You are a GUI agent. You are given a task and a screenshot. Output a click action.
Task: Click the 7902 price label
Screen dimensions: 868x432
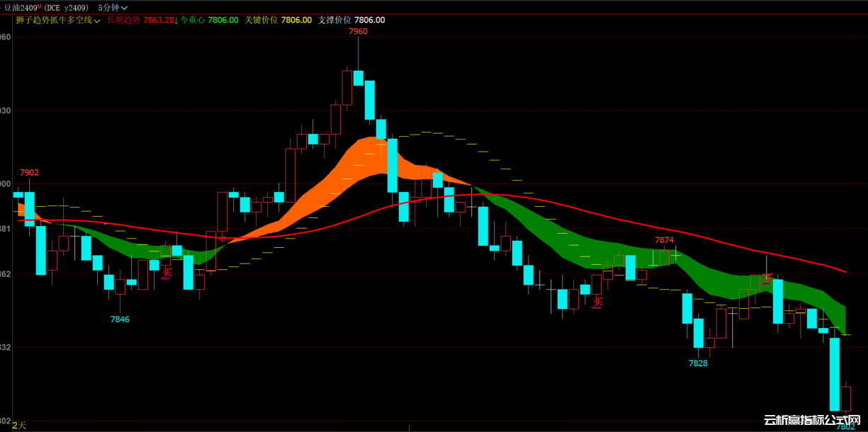(29, 173)
